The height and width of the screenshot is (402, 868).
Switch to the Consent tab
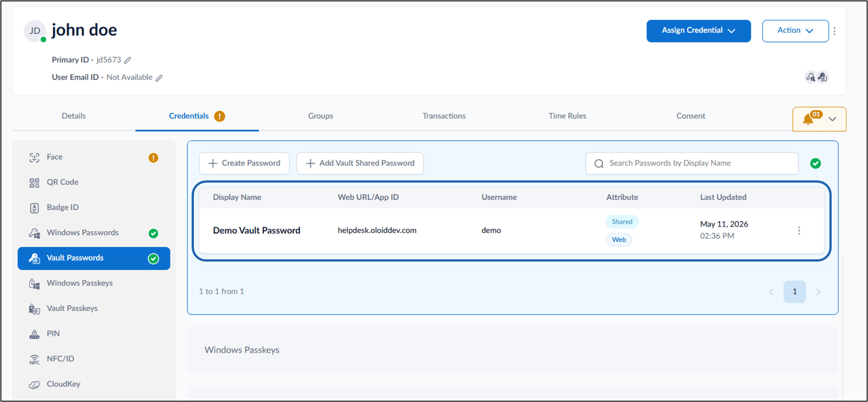(x=691, y=116)
